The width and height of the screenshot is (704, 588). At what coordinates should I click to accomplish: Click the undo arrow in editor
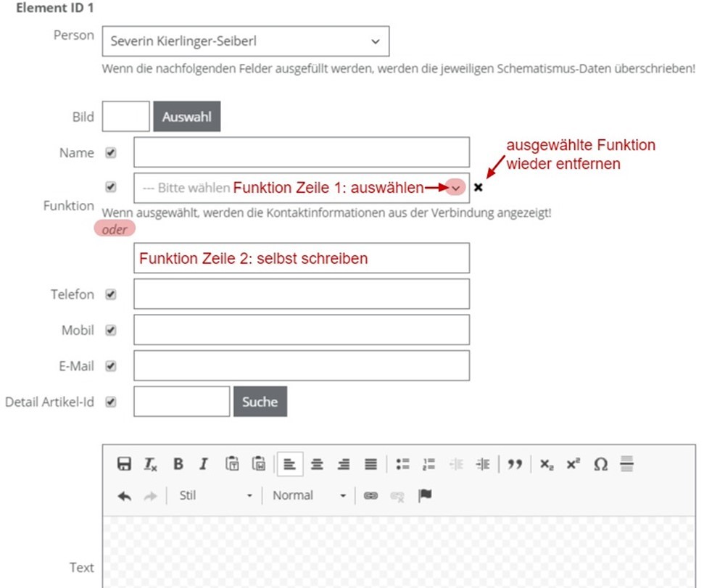click(x=124, y=496)
